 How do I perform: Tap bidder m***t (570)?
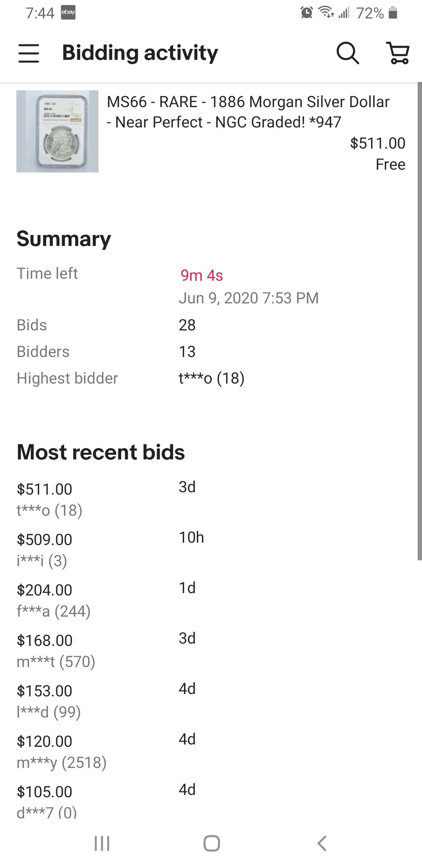click(56, 662)
